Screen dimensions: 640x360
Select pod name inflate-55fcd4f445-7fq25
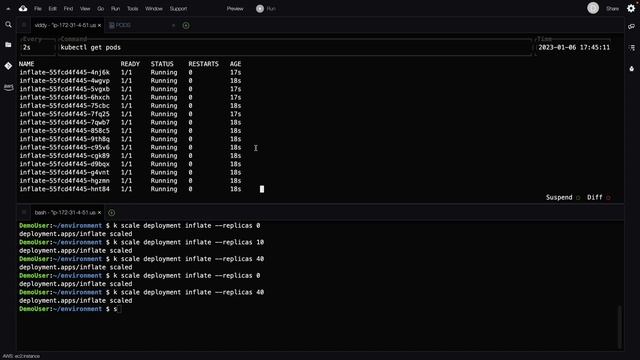(x=64, y=114)
